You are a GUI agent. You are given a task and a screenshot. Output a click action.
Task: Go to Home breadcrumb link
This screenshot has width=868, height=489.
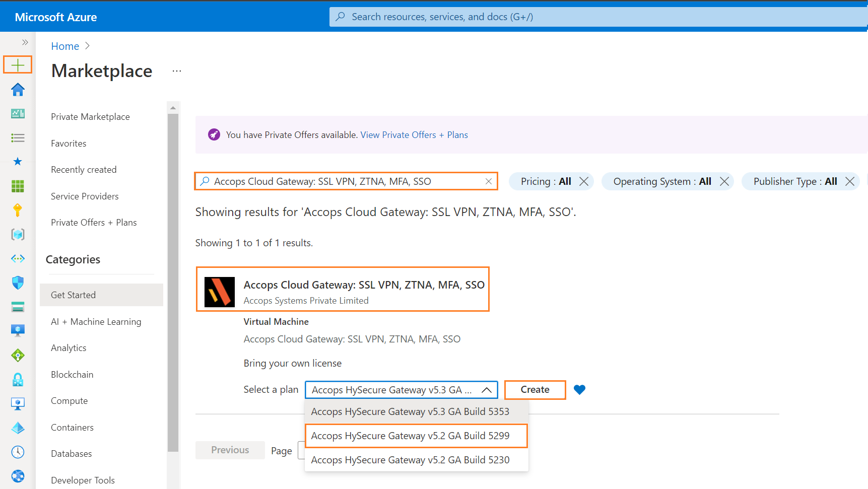tap(65, 46)
